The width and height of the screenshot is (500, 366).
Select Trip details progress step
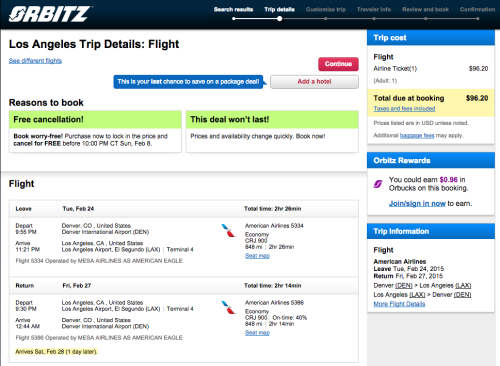tap(279, 9)
